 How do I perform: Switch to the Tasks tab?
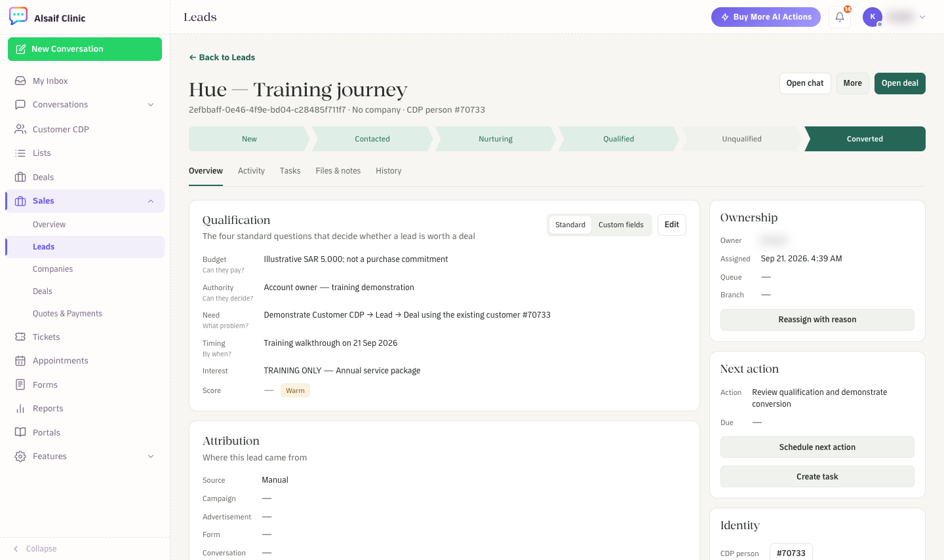tap(290, 171)
